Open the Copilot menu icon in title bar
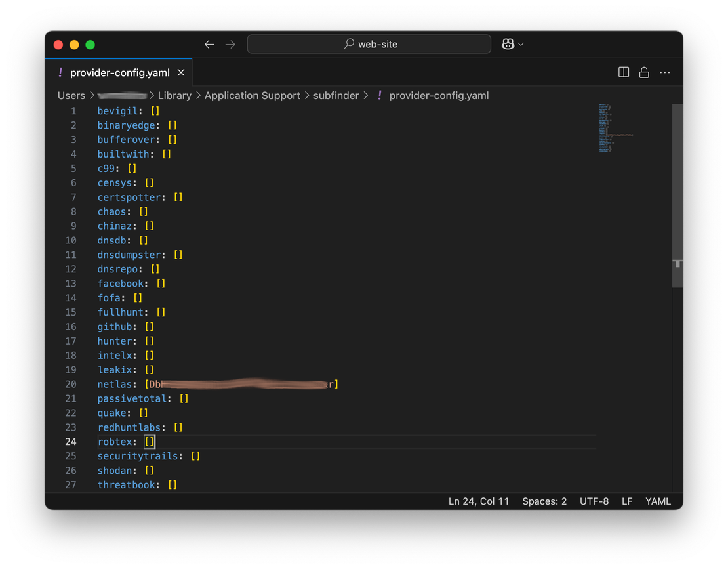 click(x=508, y=44)
